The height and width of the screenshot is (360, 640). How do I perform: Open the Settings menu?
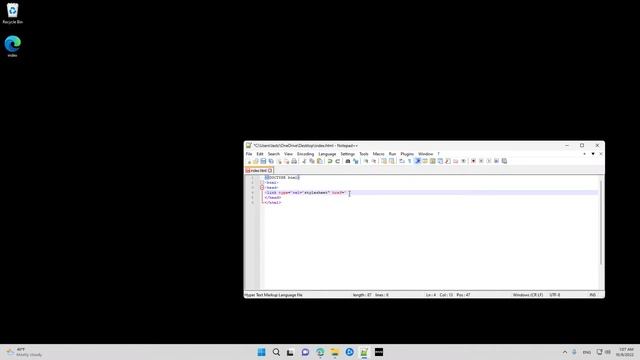click(x=348, y=154)
